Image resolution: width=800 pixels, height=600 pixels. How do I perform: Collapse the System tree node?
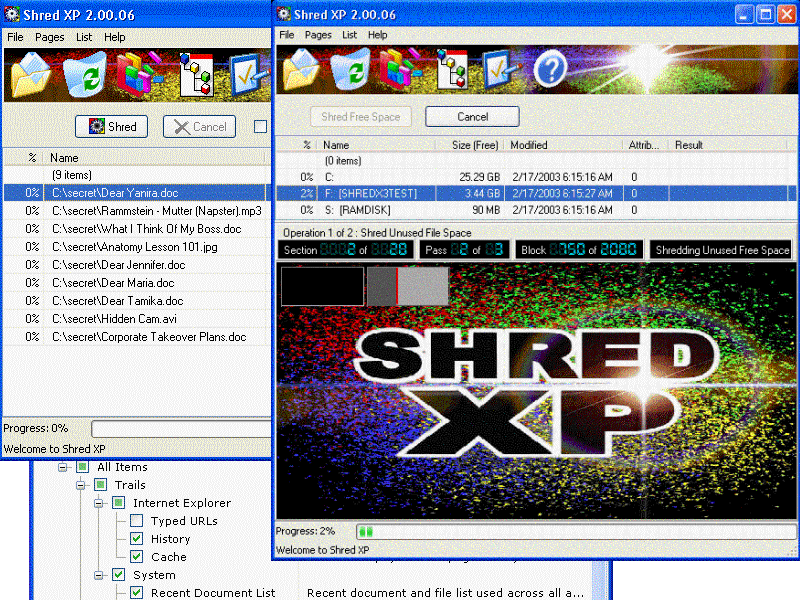click(98, 576)
